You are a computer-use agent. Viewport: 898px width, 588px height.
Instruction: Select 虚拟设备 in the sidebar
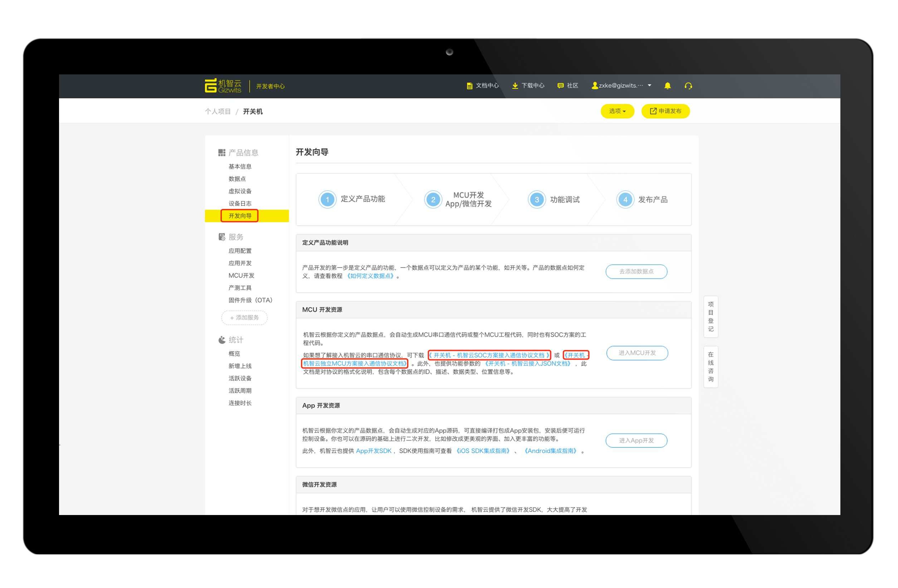click(x=240, y=191)
